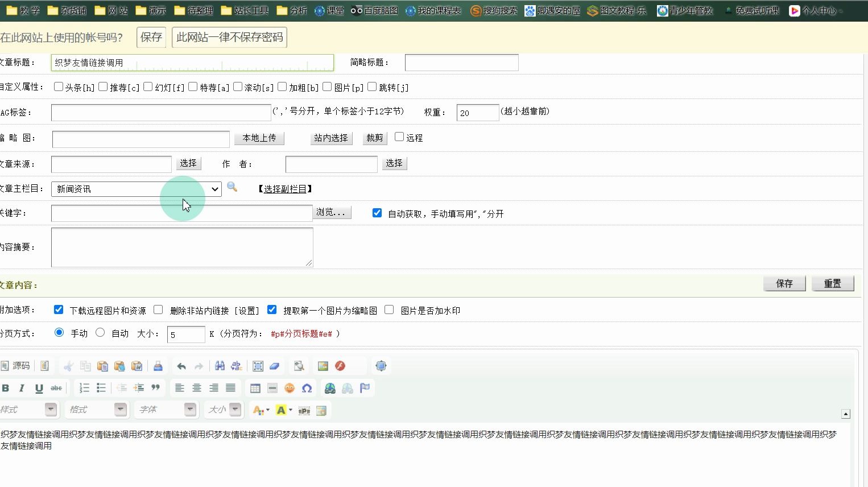Insert a horizontal line
Viewport: 868px width, 487px height.
272,388
